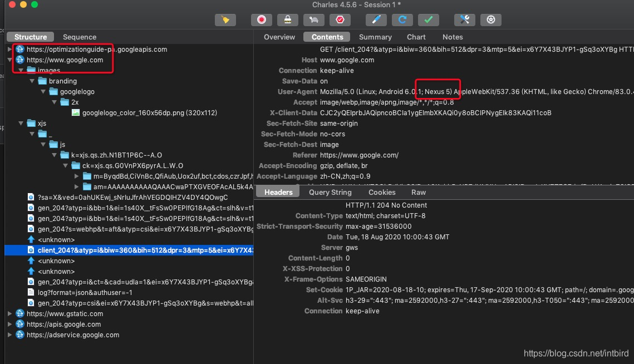Select the Raw tab

click(419, 192)
